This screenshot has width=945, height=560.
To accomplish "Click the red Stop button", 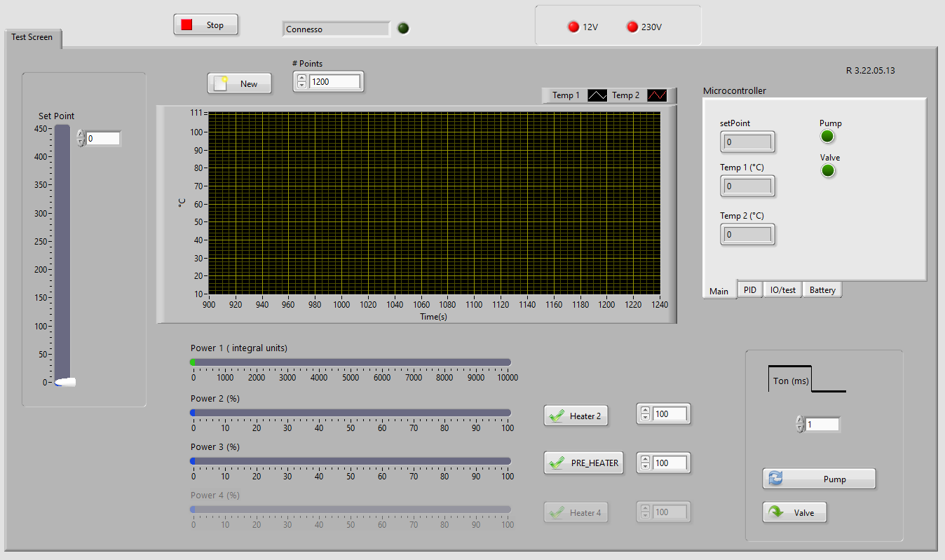I will [x=205, y=25].
